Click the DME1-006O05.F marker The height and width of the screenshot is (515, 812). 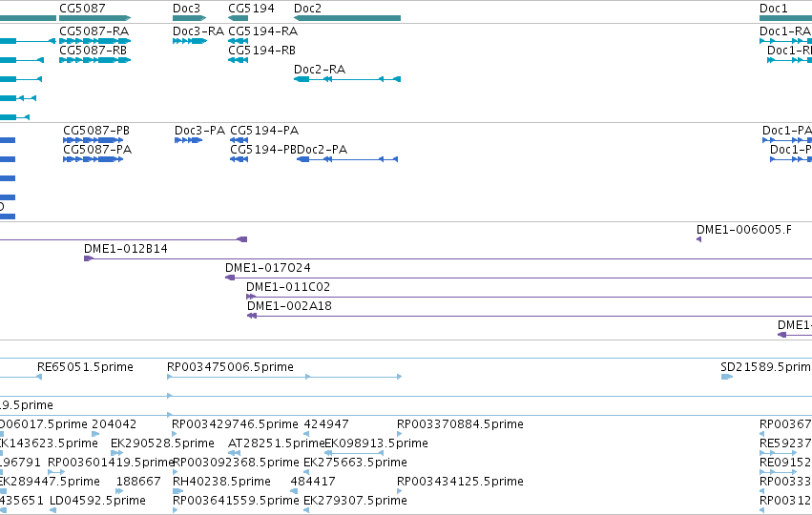tap(699, 239)
